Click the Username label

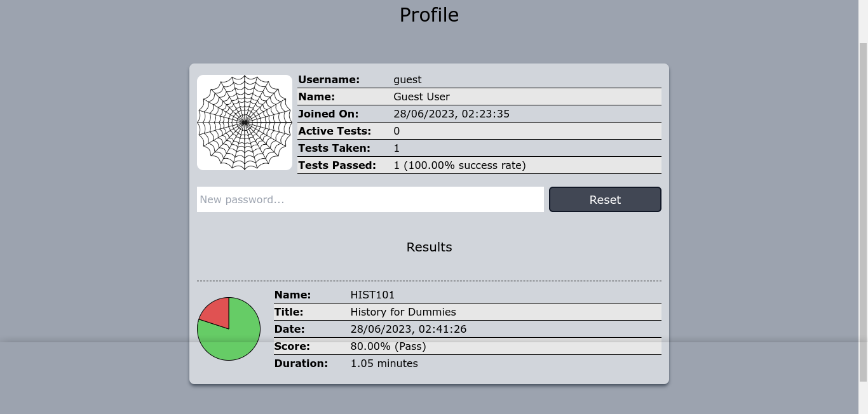click(x=329, y=79)
